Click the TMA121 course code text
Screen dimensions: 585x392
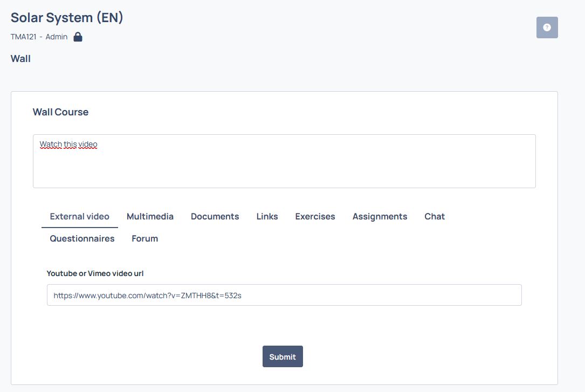pos(24,37)
